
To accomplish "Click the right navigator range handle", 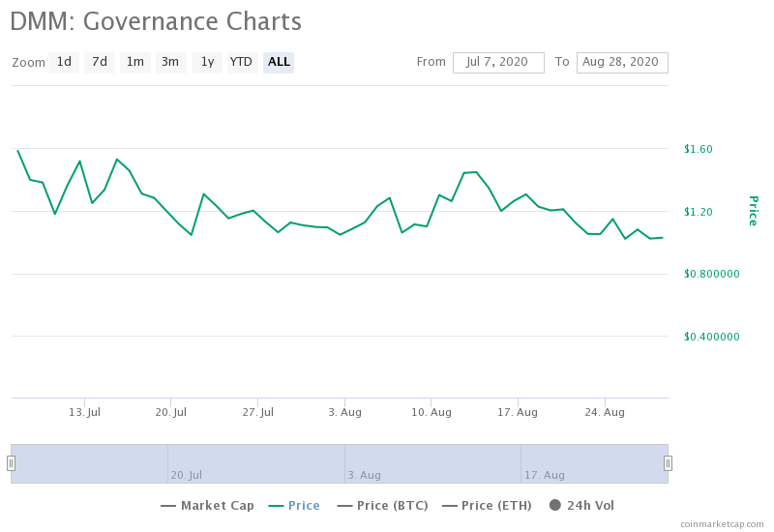I will click(x=668, y=463).
